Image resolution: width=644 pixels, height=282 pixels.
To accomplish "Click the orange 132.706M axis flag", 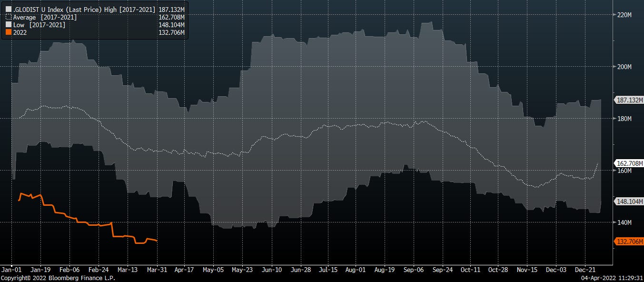I will (629, 242).
